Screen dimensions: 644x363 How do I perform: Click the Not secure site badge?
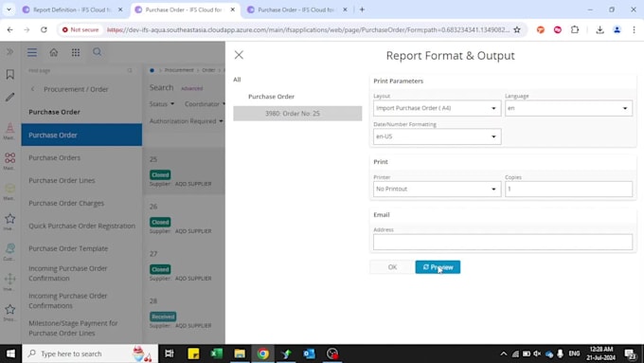point(80,29)
